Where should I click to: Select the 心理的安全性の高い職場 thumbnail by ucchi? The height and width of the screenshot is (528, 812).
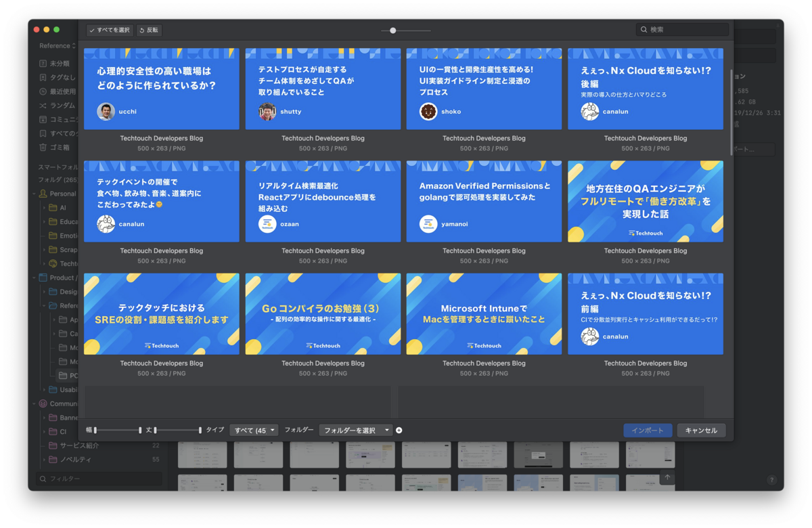(162, 89)
